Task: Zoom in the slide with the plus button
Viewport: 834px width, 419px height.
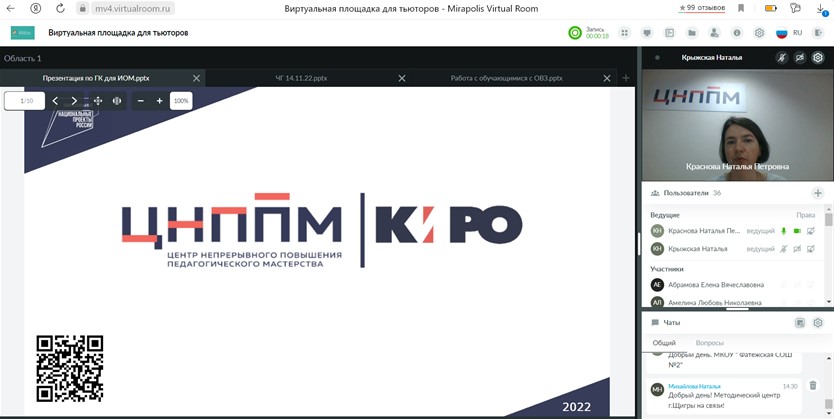Action: 160,101
